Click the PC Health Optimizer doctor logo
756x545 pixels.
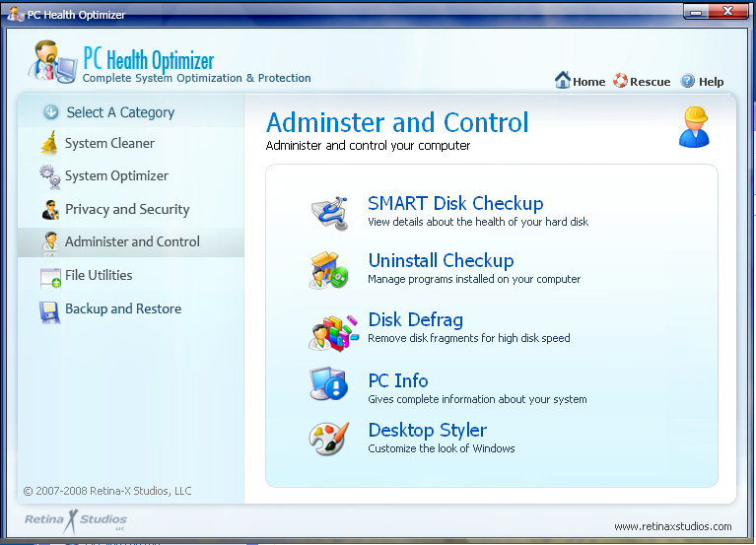(52, 61)
